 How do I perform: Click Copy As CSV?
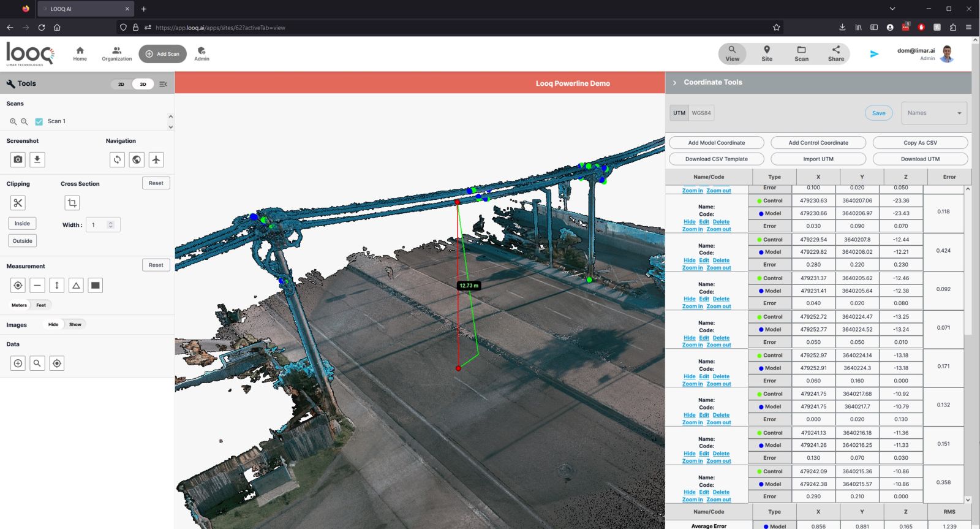[920, 143]
